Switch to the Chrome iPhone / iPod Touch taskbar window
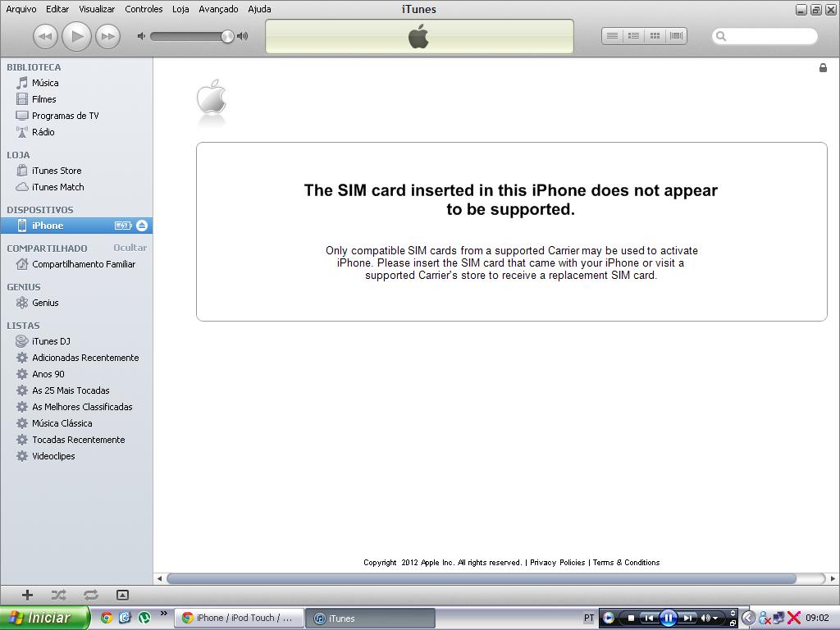 click(x=240, y=618)
